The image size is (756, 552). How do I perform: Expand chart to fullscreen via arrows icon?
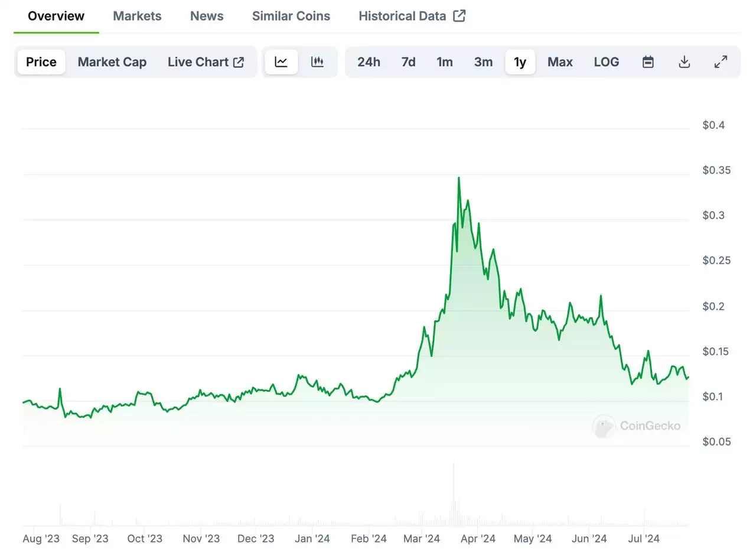(721, 61)
